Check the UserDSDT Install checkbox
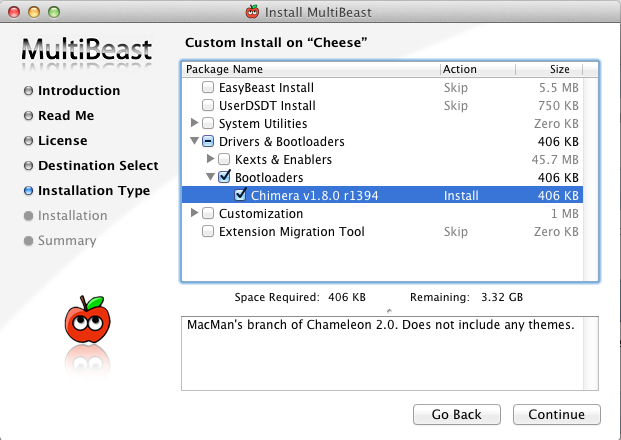The image size is (621, 440). click(208, 105)
